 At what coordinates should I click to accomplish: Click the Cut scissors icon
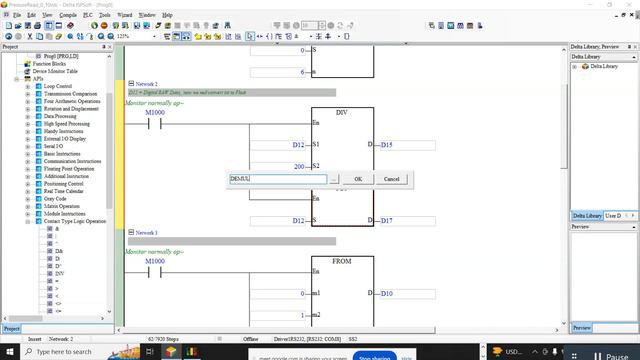coord(30,36)
